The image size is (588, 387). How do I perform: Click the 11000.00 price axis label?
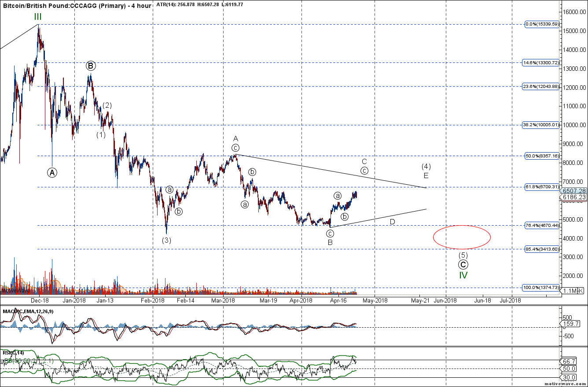tap(574, 106)
